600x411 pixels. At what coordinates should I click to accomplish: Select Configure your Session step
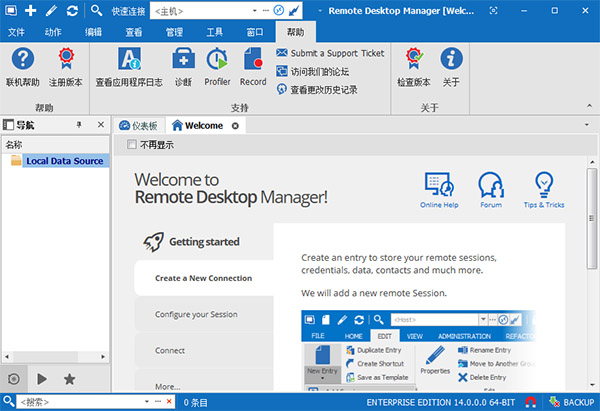click(204, 314)
